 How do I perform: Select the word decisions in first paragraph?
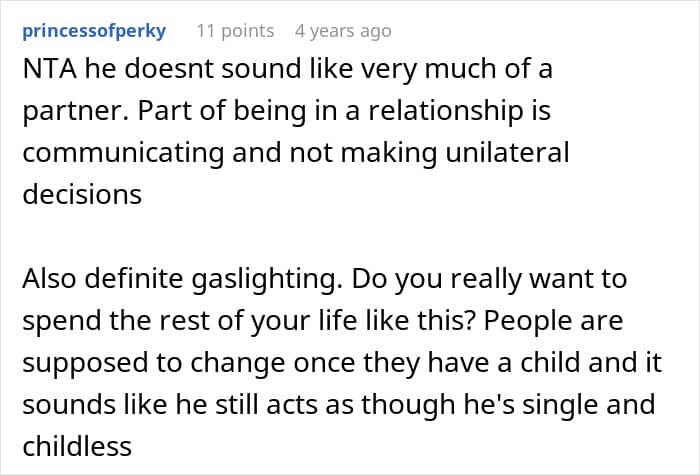click(x=82, y=195)
